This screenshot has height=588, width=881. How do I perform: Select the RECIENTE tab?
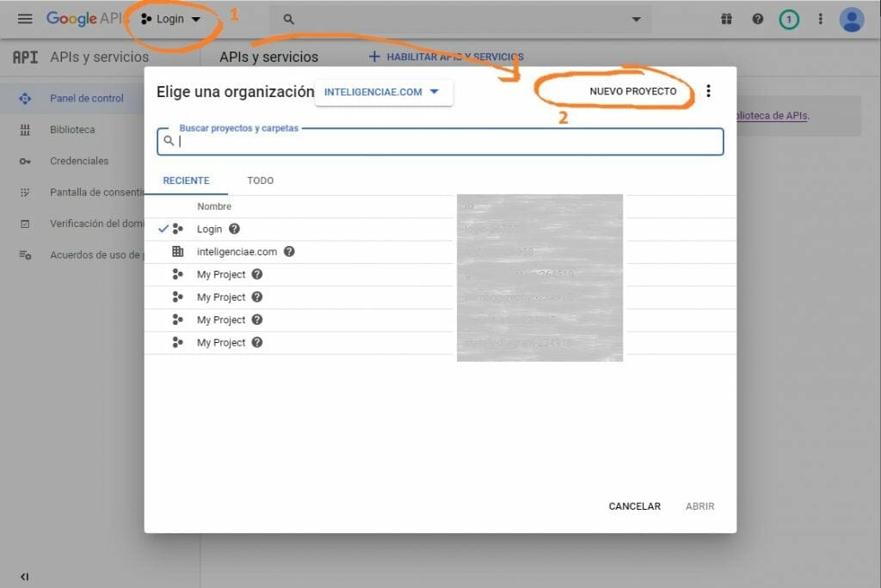(x=186, y=181)
